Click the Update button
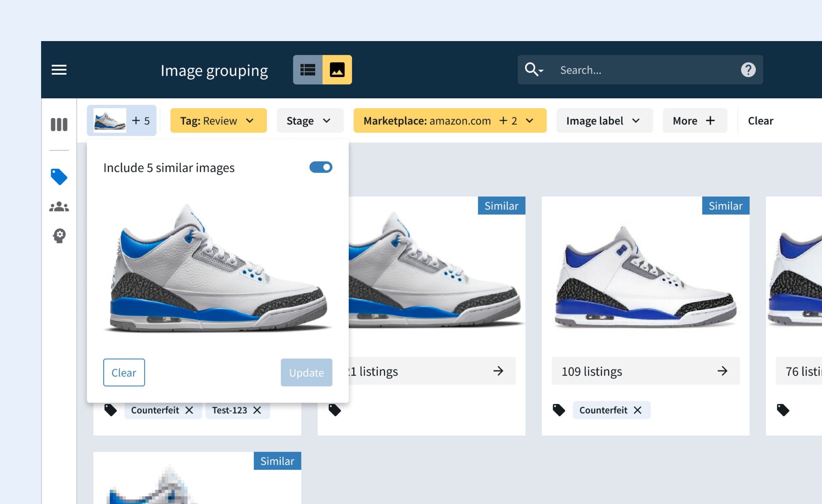 tap(306, 372)
